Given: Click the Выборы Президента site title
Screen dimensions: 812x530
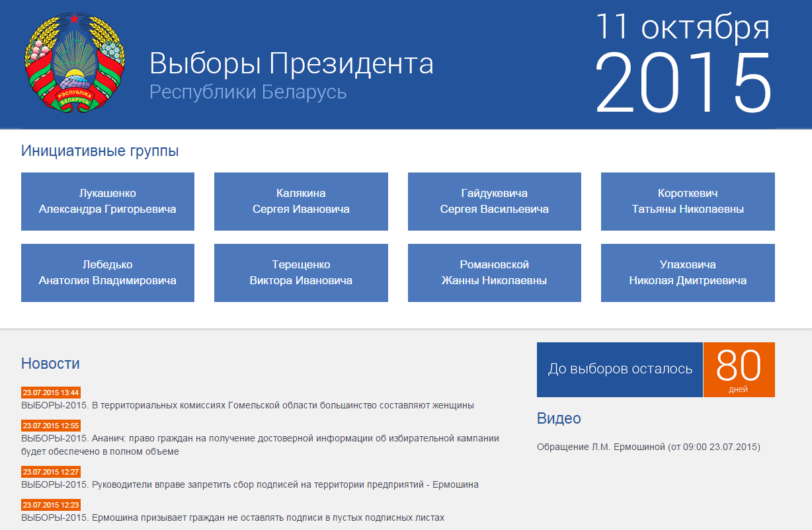Looking at the screenshot, I should tap(291, 64).
